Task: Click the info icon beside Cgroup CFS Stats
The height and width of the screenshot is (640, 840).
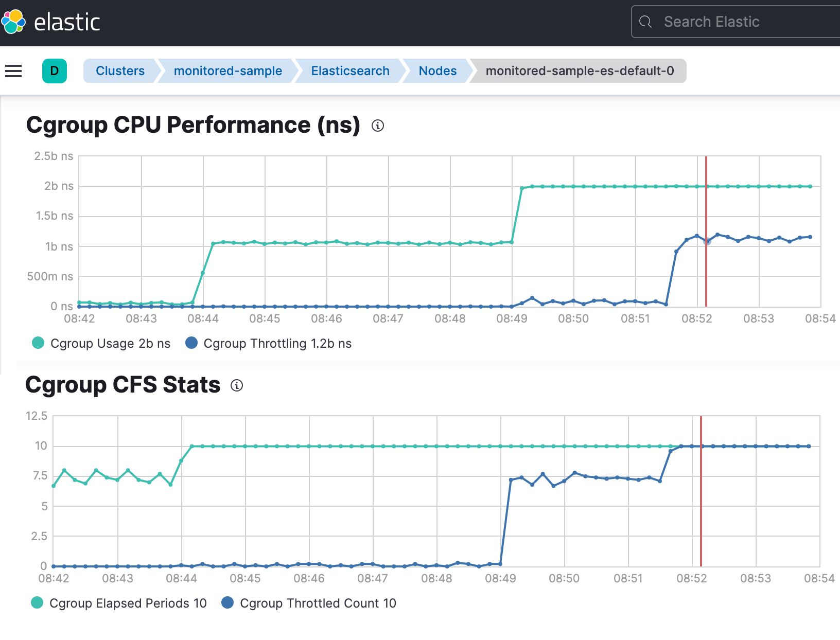Action: click(237, 386)
